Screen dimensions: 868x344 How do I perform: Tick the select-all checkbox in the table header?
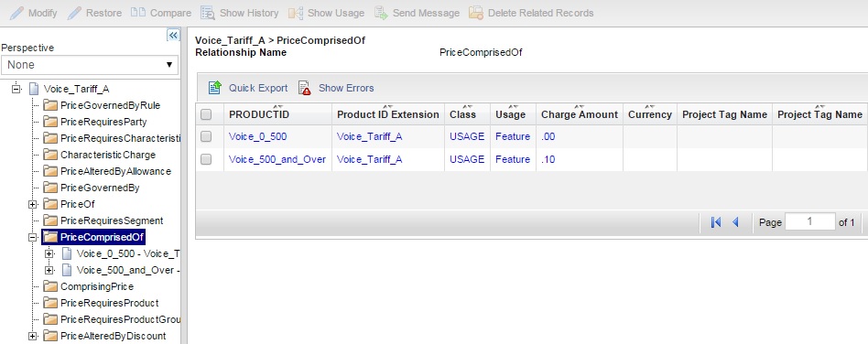tap(206, 114)
